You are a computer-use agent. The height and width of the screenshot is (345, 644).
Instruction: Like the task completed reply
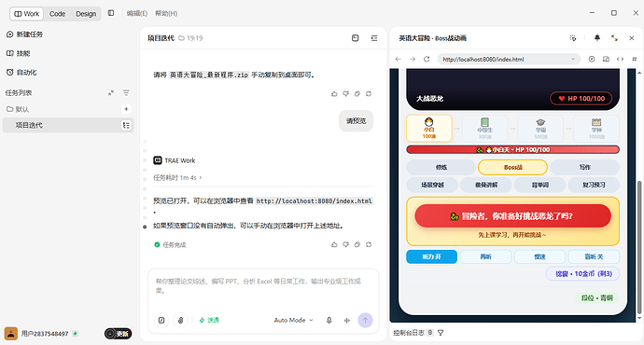(334, 244)
